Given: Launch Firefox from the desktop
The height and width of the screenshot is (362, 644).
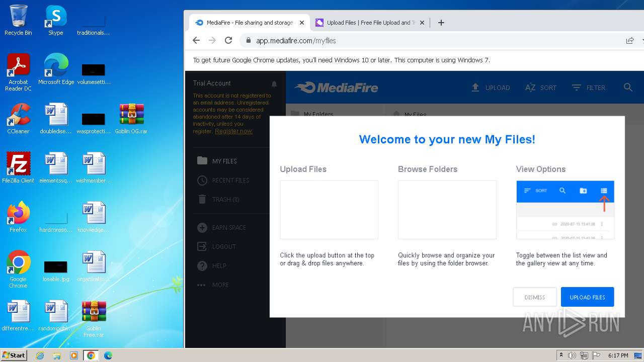Looking at the screenshot, I should [x=18, y=217].
